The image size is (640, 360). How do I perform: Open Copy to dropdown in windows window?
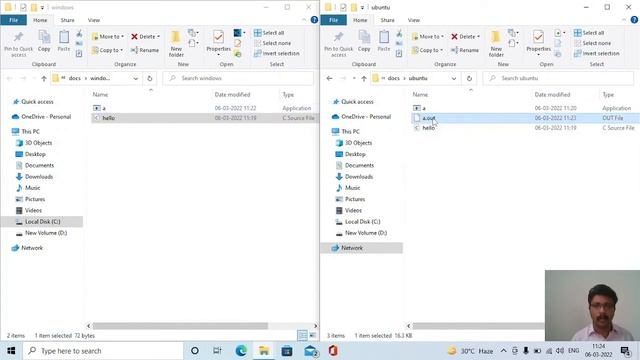click(107, 50)
